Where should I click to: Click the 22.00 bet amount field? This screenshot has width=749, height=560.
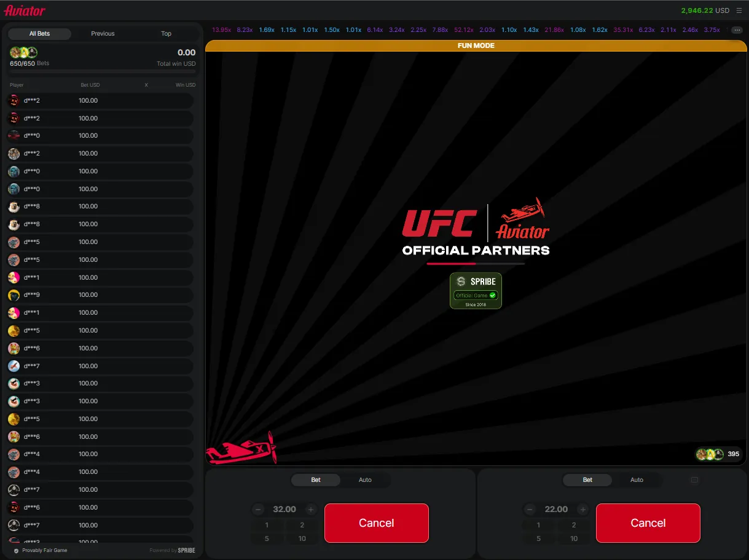pyautogui.click(x=556, y=510)
